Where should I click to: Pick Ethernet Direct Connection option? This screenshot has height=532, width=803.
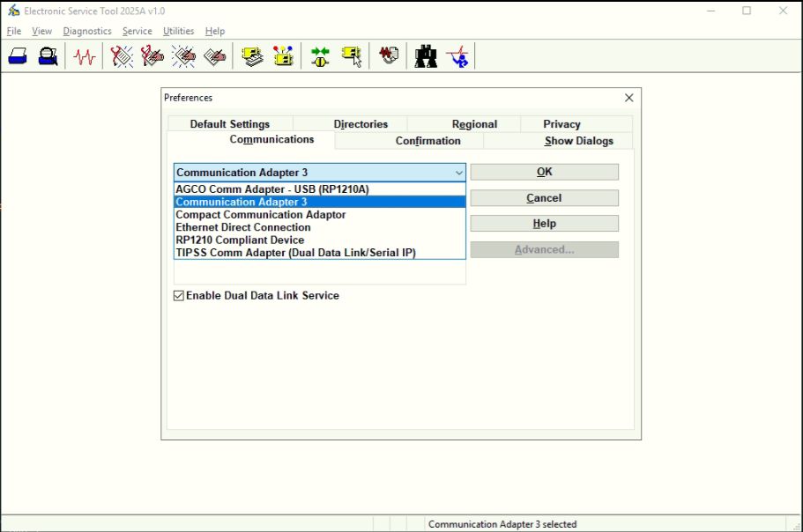click(320, 227)
